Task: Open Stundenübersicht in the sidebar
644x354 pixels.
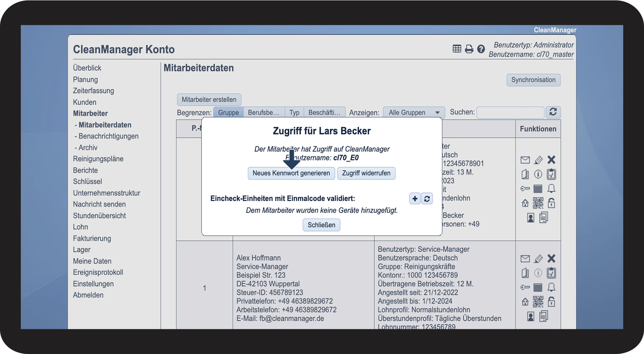Action: (99, 215)
